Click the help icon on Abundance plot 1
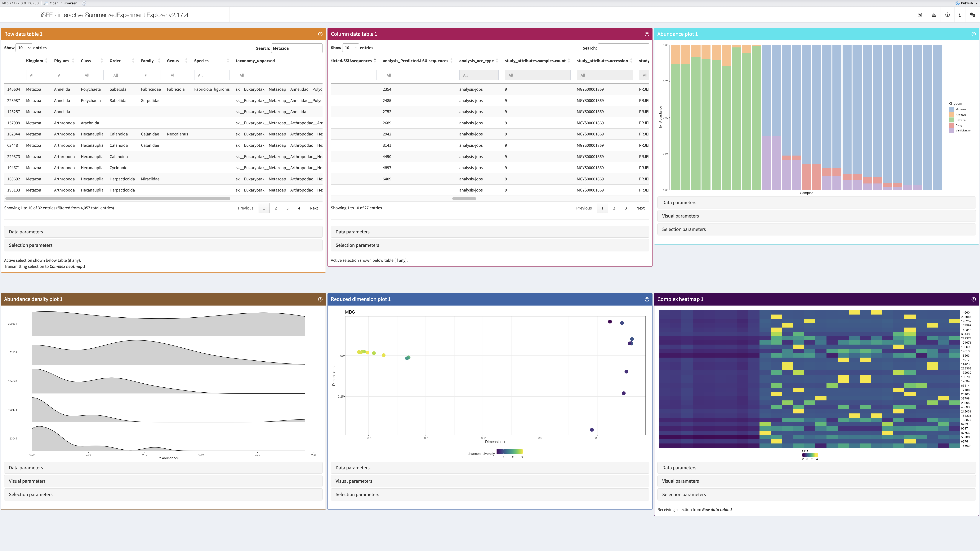 974,34
